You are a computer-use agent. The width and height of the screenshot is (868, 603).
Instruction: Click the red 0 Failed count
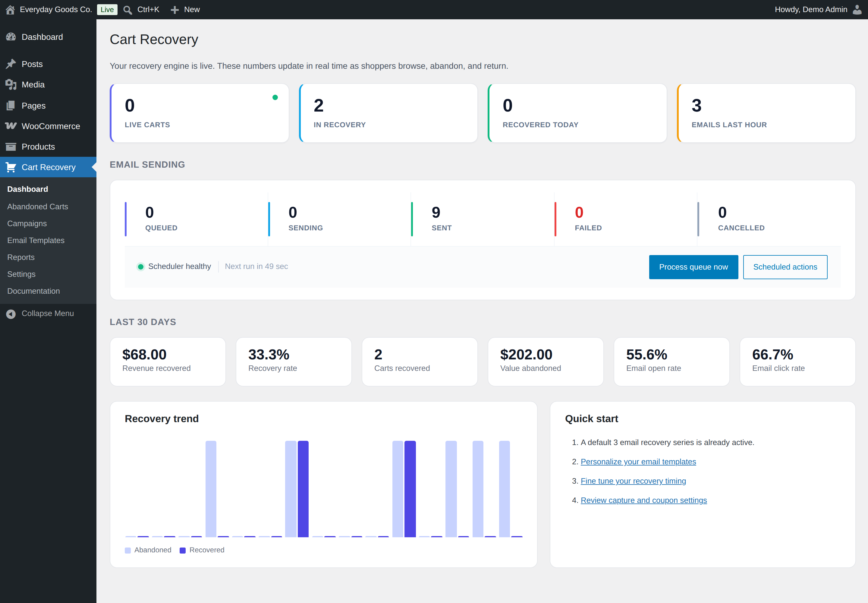pos(579,212)
